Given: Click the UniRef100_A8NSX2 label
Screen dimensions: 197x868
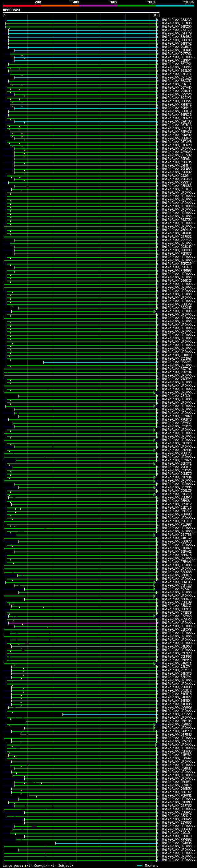Looking at the screenshot, I should [177, 606].
